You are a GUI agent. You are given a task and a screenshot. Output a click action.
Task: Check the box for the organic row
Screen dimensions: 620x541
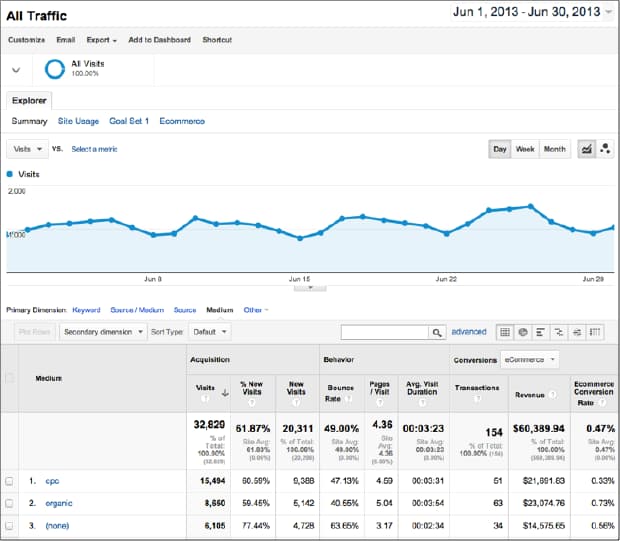(10, 503)
